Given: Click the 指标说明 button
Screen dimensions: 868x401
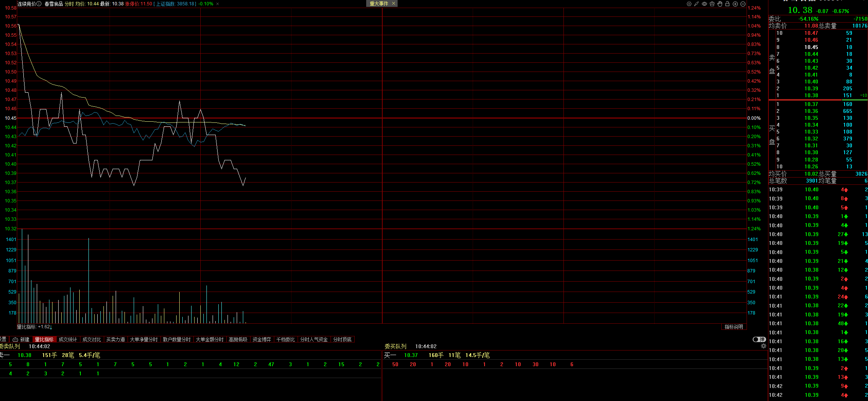Looking at the screenshot, I should 734,327.
